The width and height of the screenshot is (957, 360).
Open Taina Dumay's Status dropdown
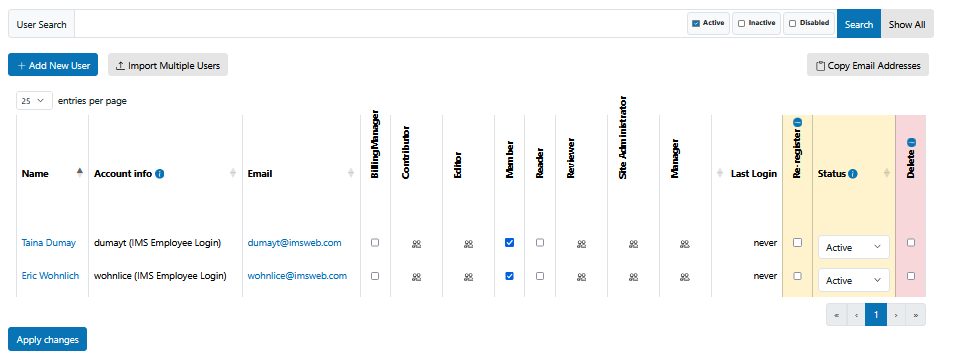pos(854,247)
